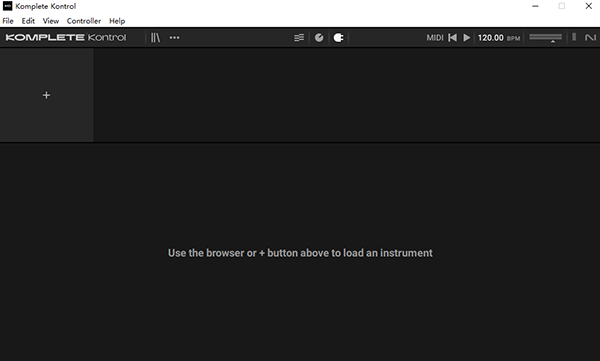Open the File menu
The image size is (600, 361).
point(8,21)
